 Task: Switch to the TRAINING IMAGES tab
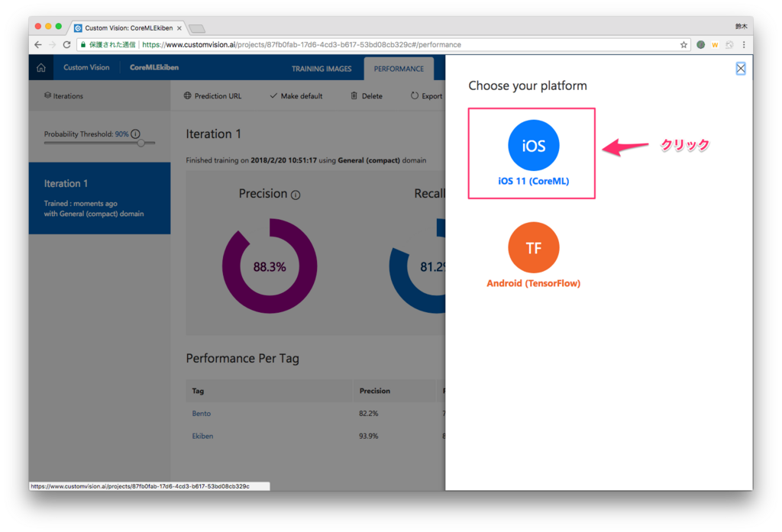click(x=322, y=69)
